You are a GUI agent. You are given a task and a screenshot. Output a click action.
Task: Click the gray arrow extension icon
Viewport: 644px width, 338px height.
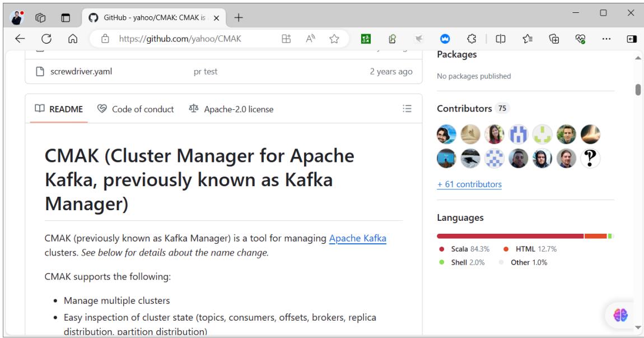[418, 39]
